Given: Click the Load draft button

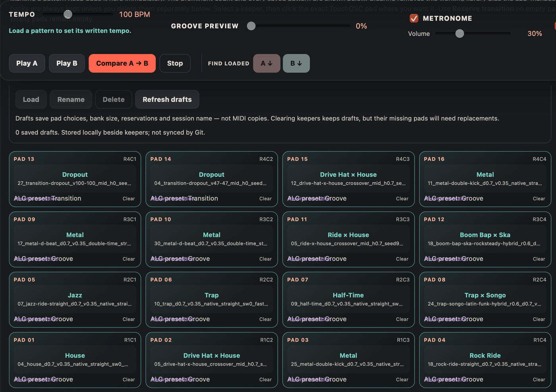Looking at the screenshot, I should click(x=31, y=99).
